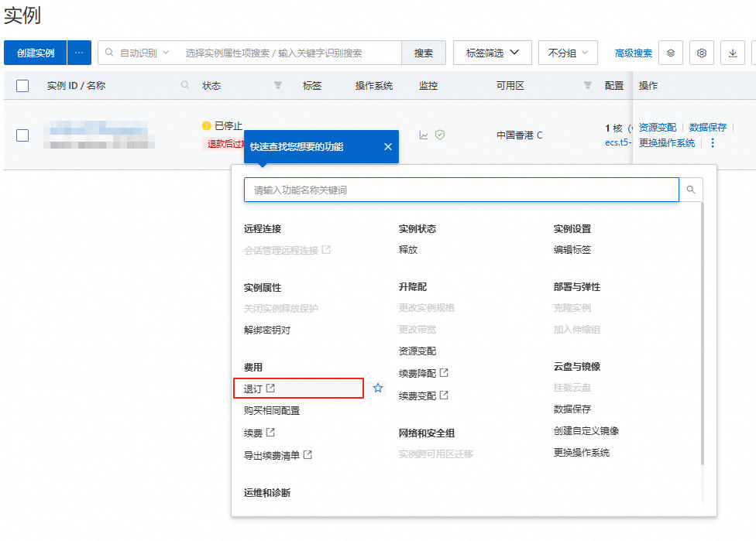The height and width of the screenshot is (541, 756).
Task: Select 续费降配 menu item
Action: tap(424, 373)
